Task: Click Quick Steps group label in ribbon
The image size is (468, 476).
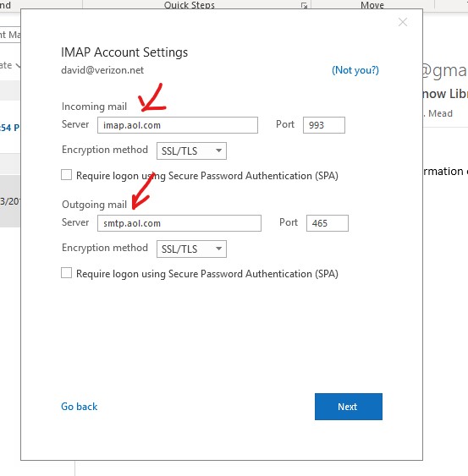Action: [190, 4]
